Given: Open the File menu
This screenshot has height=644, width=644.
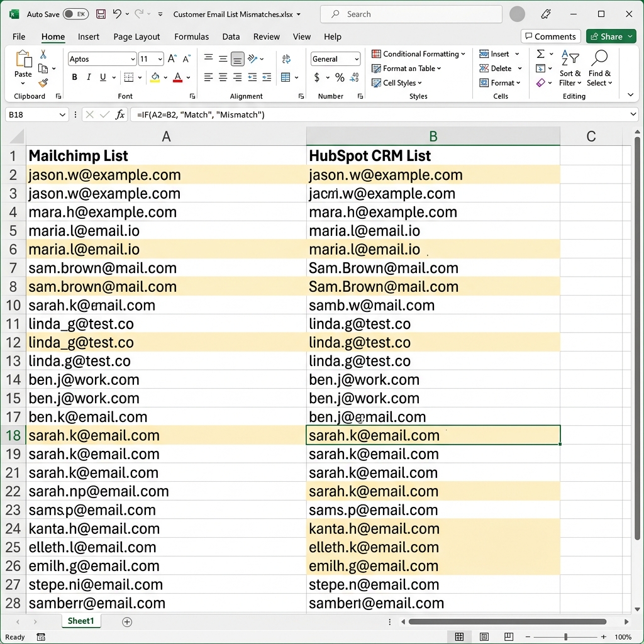Looking at the screenshot, I should (19, 36).
